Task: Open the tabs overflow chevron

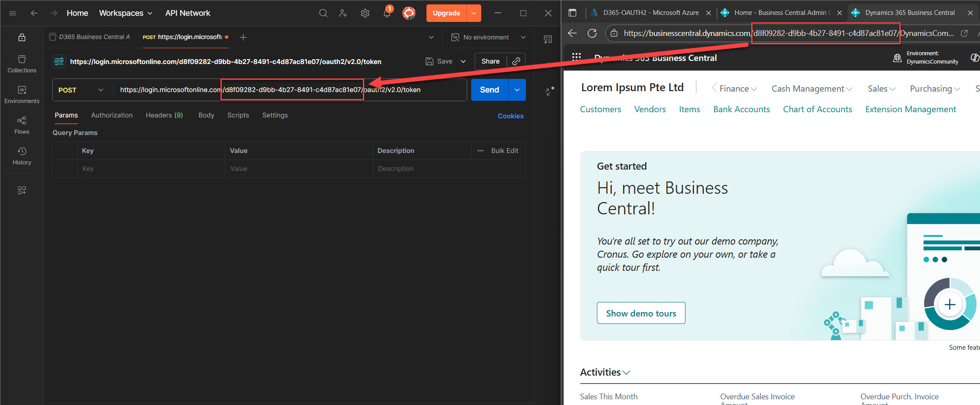Action: pyautogui.click(x=431, y=37)
